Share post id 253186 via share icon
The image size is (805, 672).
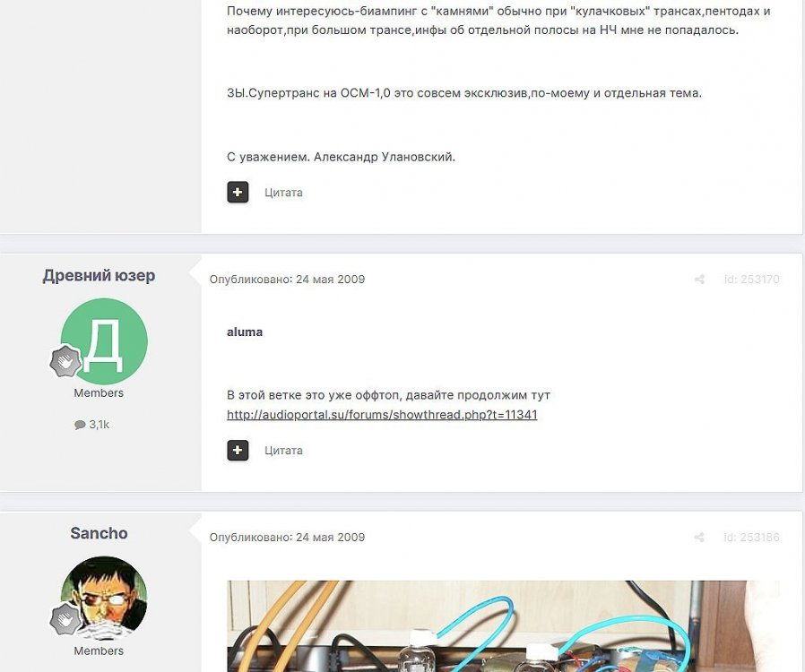tap(699, 538)
